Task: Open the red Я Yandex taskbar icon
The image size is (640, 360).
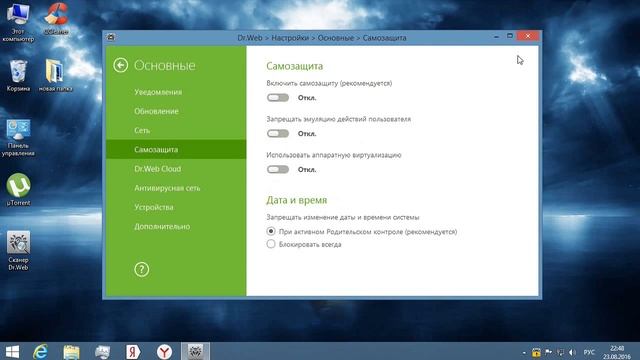Action: coord(133,352)
